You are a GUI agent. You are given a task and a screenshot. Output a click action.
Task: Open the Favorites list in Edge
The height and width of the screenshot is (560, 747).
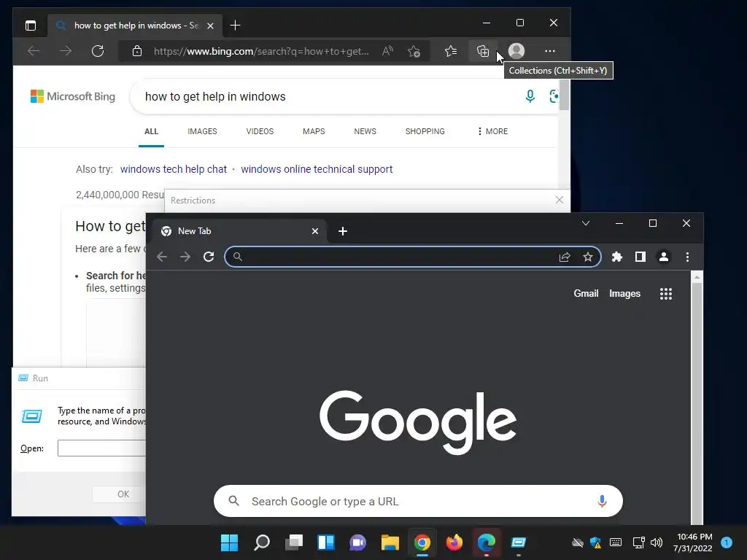[451, 51]
